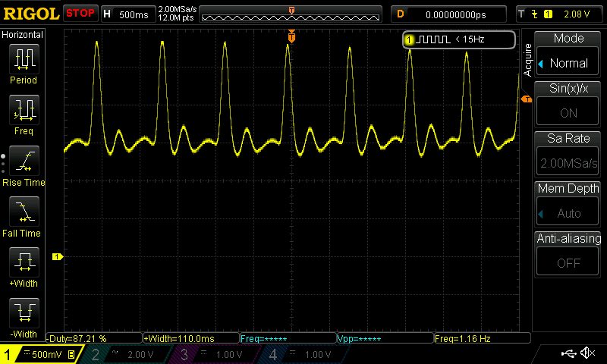This screenshot has width=607, height=364.
Task: Select the Freq measurement icon
Action: click(24, 109)
